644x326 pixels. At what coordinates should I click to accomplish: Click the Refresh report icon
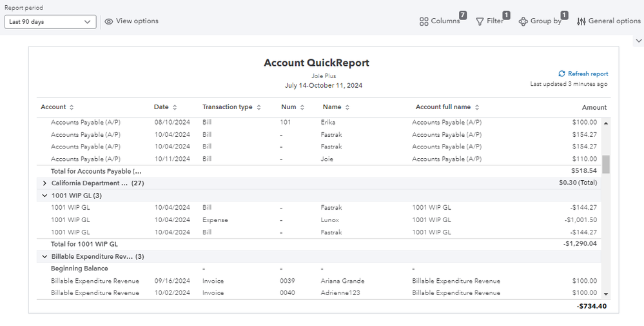pos(561,74)
